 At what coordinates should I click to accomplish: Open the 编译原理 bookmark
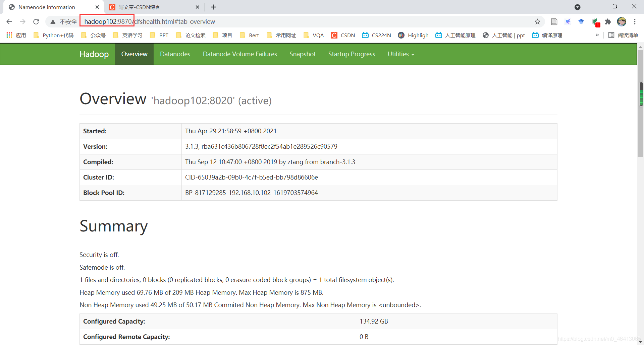coord(547,35)
